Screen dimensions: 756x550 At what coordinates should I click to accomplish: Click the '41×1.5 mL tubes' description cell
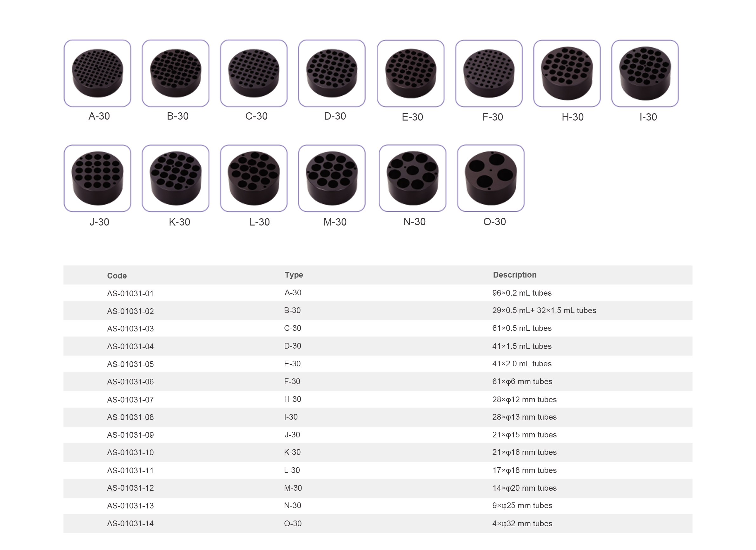tap(522, 346)
